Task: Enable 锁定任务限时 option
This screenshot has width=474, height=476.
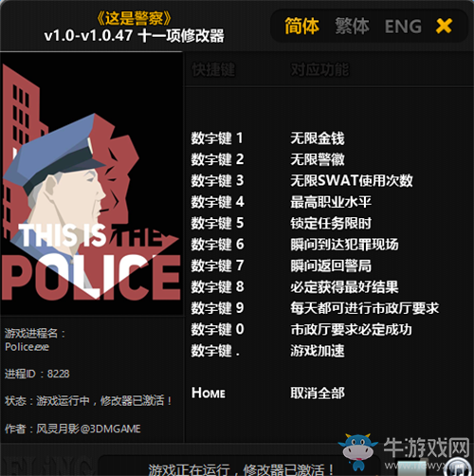Action: 331,223
